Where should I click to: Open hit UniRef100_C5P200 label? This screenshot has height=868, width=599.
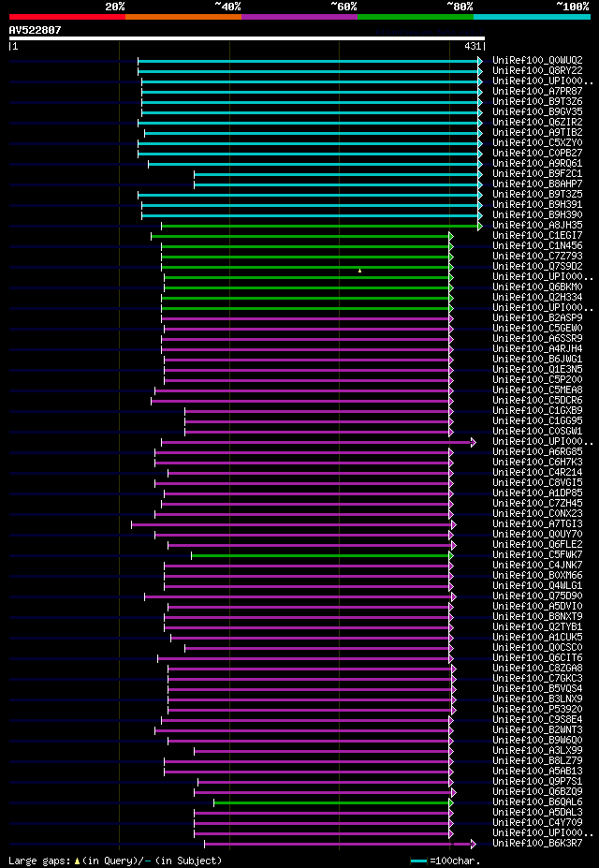537,381
